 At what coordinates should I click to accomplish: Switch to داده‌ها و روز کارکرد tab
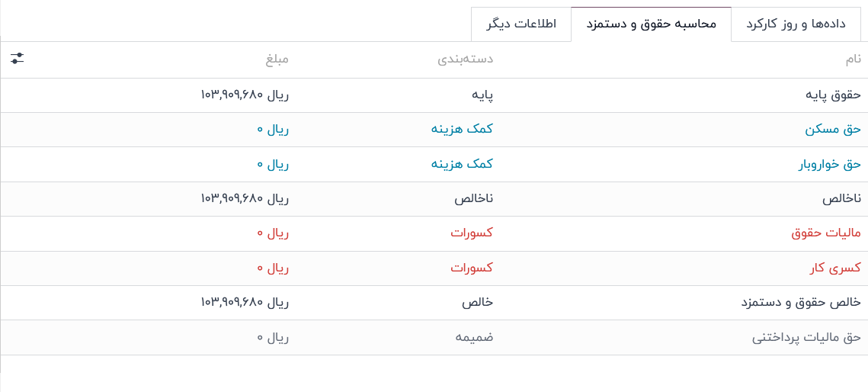tap(796, 24)
